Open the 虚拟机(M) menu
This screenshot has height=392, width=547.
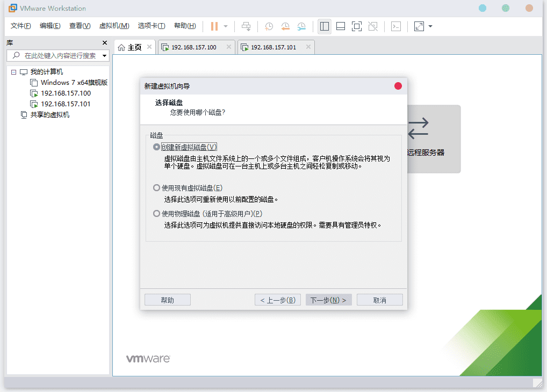point(114,26)
